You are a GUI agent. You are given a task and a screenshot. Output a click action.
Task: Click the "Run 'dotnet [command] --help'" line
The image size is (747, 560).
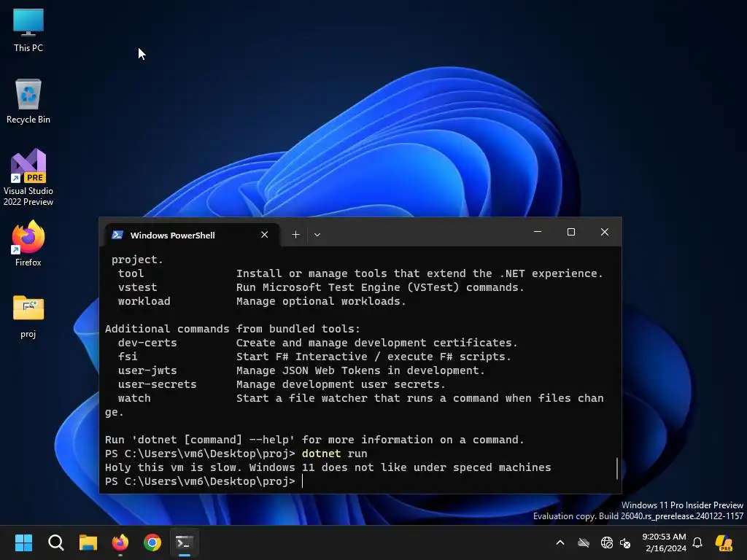[314, 440]
